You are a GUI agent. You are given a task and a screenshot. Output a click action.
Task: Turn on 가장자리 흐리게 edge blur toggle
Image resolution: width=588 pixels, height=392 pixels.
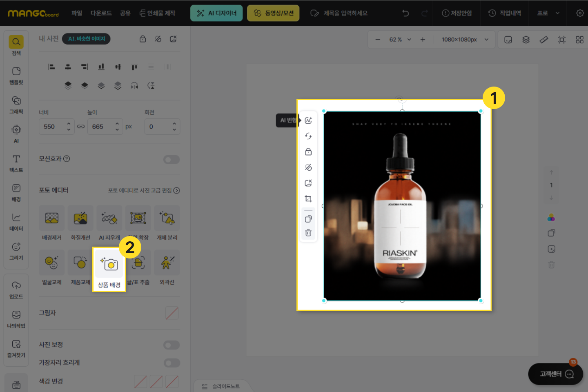tap(171, 363)
